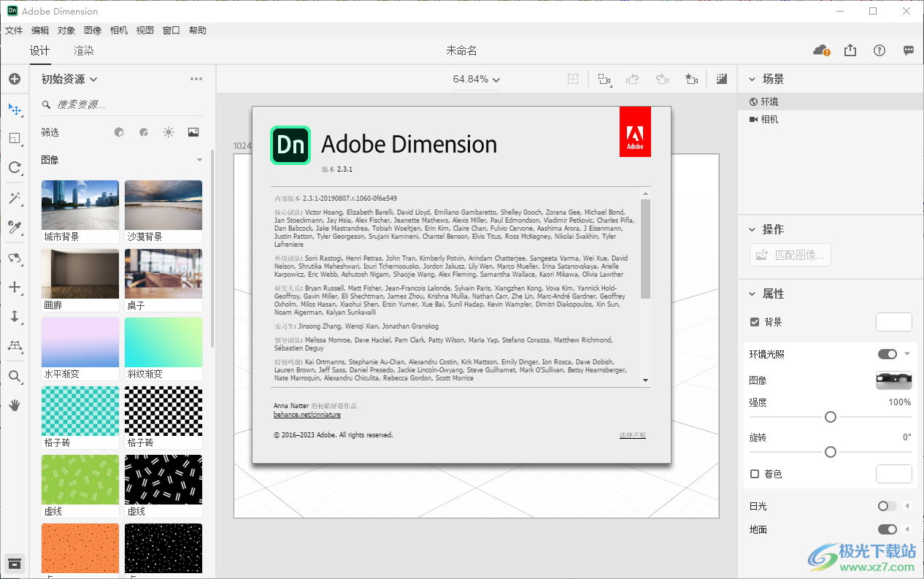Image resolution: width=924 pixels, height=579 pixels.
Task: Collapse the 属性 panel
Action: pos(752,294)
